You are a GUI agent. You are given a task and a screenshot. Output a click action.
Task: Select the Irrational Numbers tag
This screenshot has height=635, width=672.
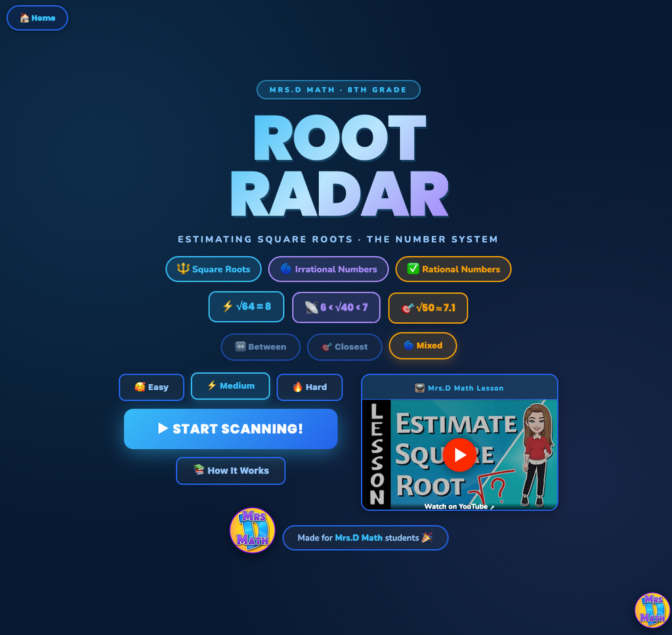tap(328, 269)
